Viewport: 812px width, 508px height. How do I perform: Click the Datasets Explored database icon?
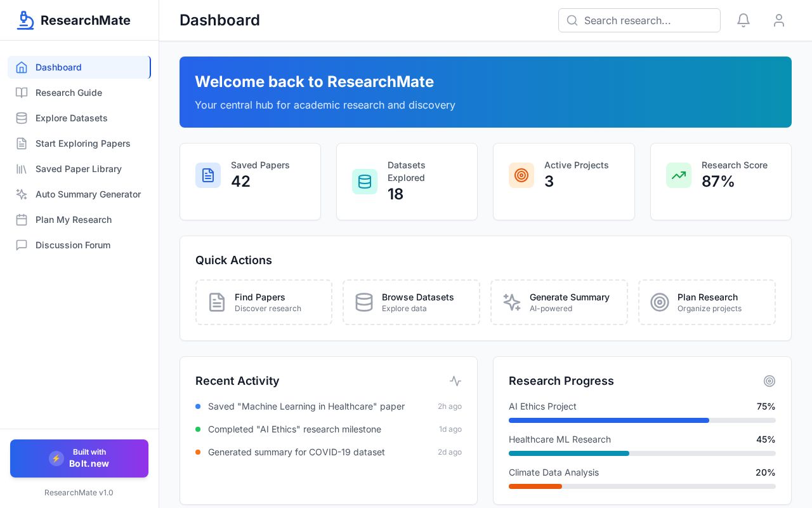[x=365, y=182]
